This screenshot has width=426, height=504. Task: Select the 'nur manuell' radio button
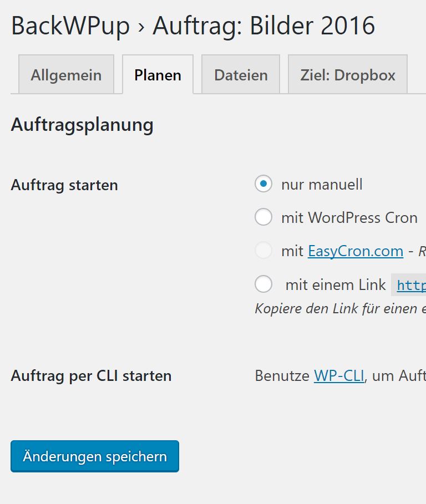(x=263, y=184)
